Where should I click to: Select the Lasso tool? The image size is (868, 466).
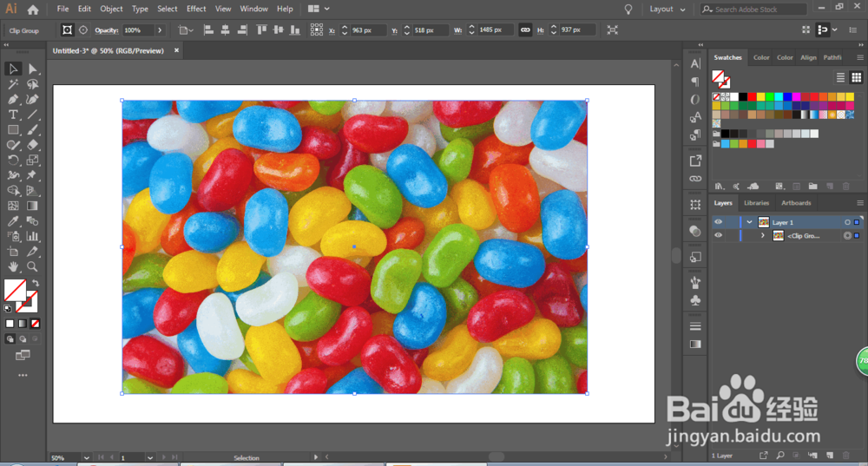[x=32, y=84]
